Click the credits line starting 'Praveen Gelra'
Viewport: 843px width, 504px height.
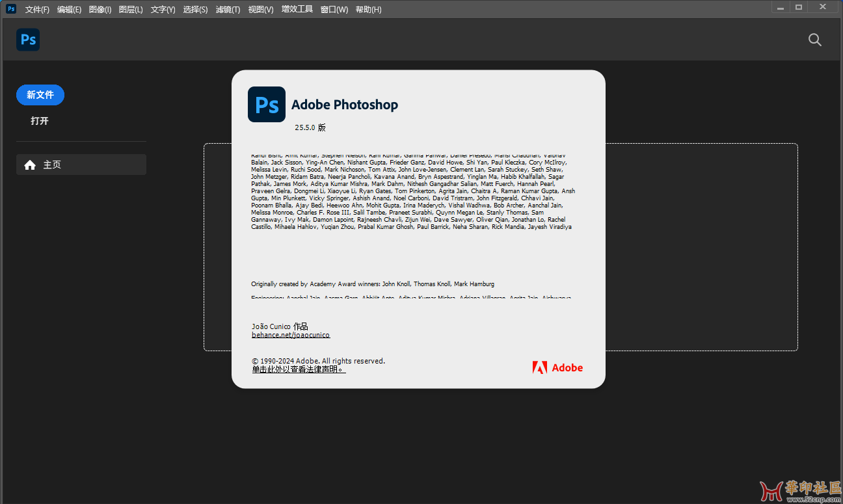point(413,191)
